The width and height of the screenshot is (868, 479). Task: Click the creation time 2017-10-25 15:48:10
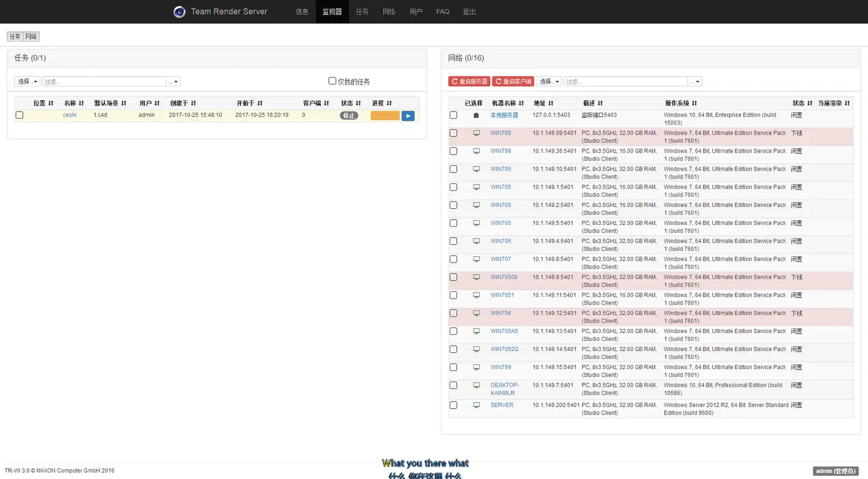click(195, 115)
